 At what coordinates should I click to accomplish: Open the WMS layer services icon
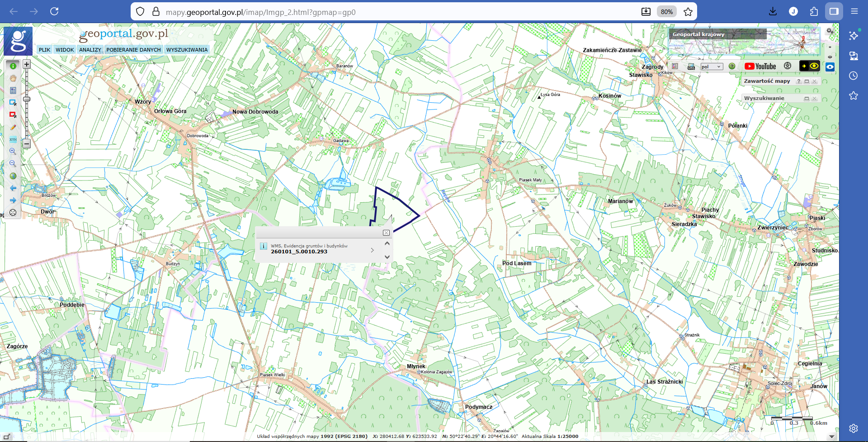click(691, 67)
